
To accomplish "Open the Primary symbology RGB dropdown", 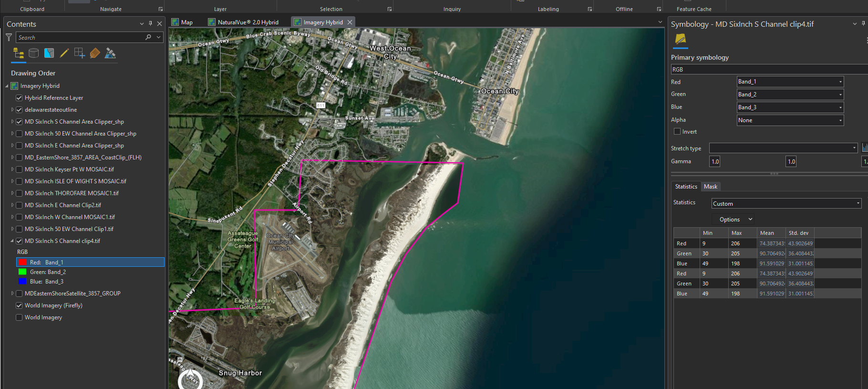I will tap(769, 69).
